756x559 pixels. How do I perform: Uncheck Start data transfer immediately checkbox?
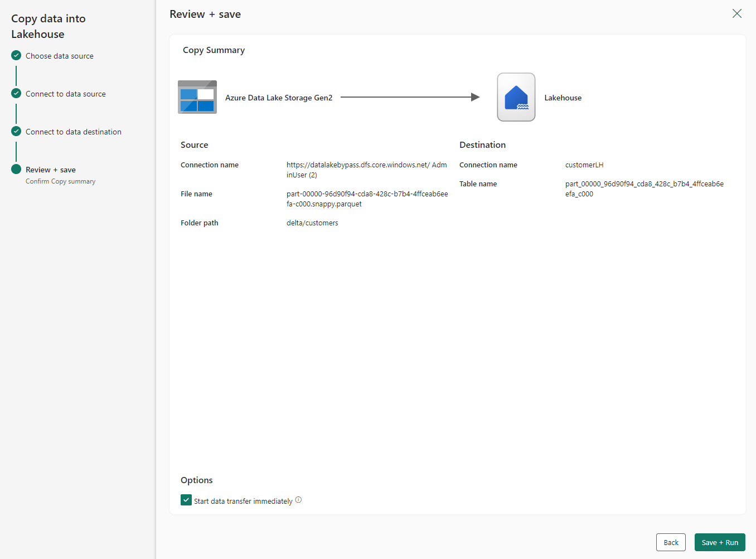tap(186, 500)
